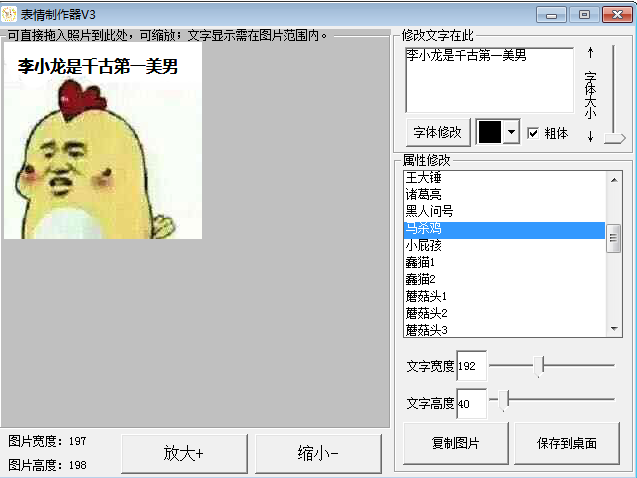Minimize the 表情制作器V3 window
The height and width of the screenshot is (478, 637).
click(551, 15)
